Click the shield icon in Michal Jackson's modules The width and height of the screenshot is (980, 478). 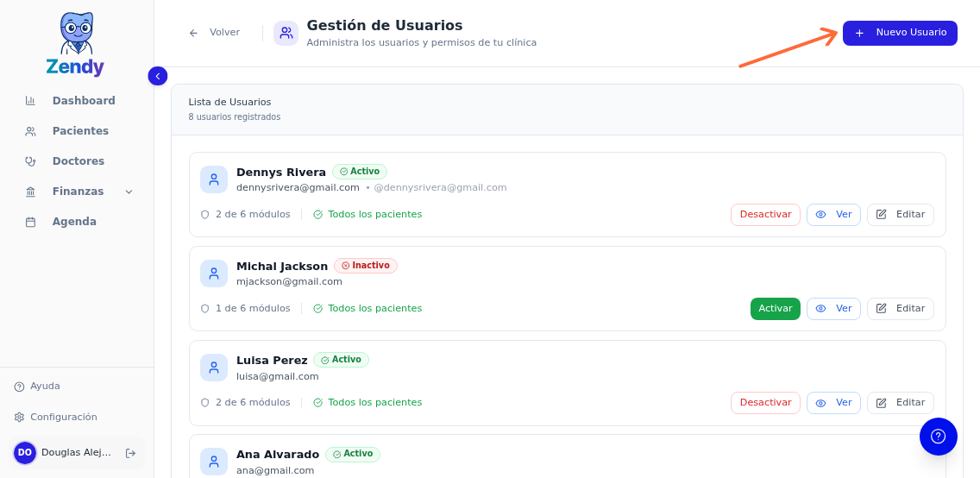click(x=204, y=309)
